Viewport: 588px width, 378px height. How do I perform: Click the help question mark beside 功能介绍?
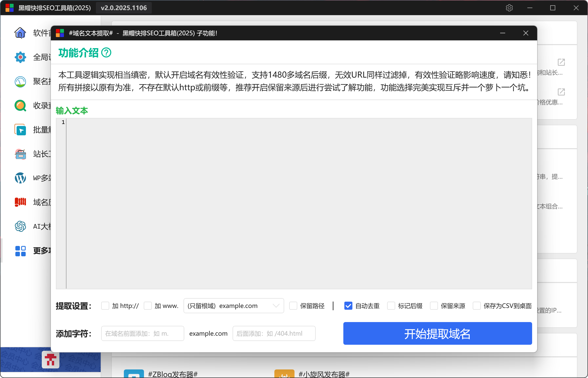pos(106,53)
